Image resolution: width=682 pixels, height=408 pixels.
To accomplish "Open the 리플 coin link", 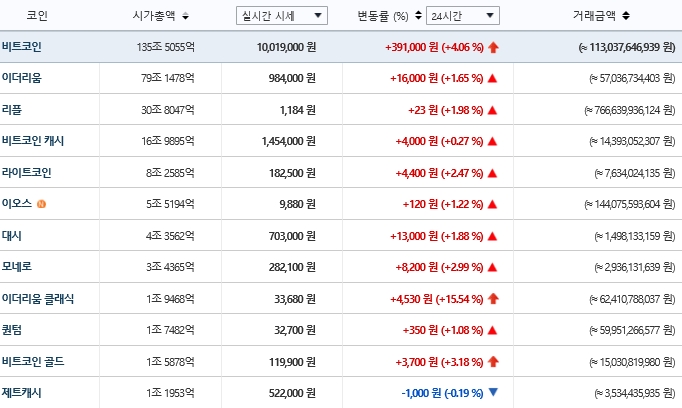I will point(12,110).
